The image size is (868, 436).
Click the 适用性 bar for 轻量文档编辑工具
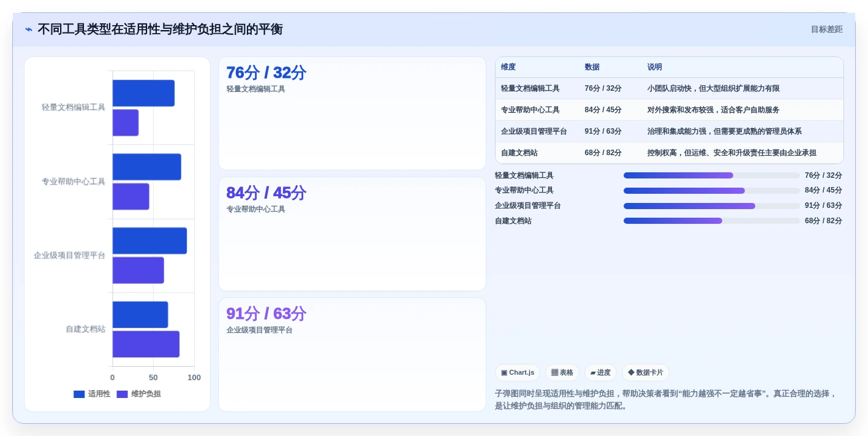point(143,93)
